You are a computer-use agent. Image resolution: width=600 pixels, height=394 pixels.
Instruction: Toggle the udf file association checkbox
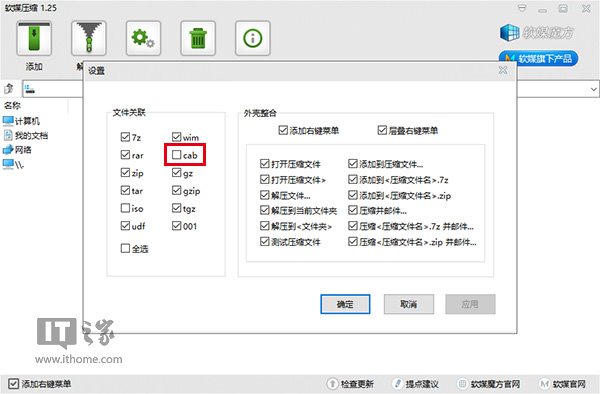tap(125, 226)
